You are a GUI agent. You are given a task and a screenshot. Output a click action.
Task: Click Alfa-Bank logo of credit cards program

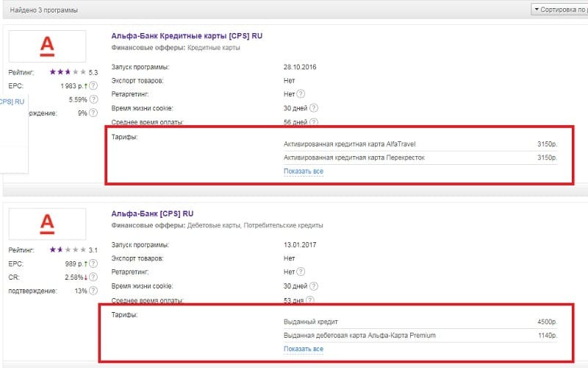[x=47, y=46]
